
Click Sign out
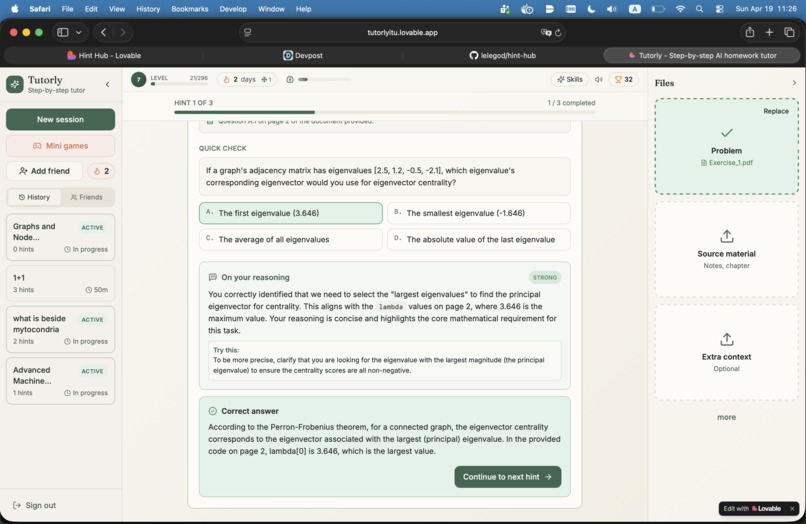34,505
